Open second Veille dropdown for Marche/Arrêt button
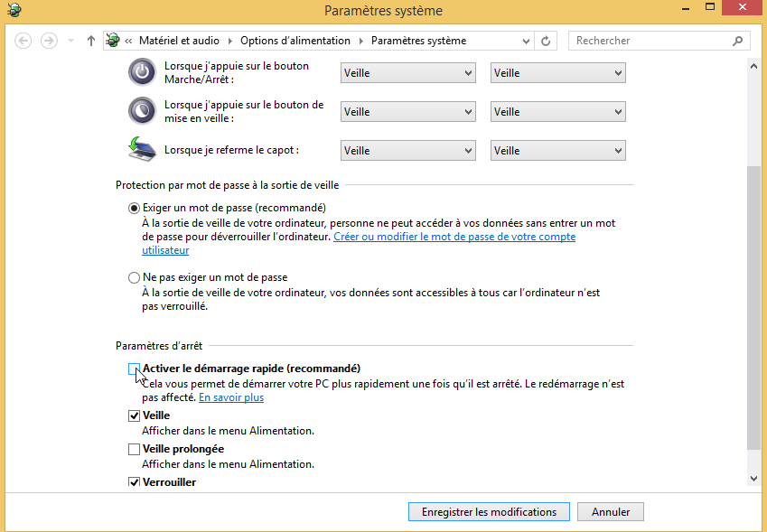This screenshot has height=532, width=767. click(558, 73)
